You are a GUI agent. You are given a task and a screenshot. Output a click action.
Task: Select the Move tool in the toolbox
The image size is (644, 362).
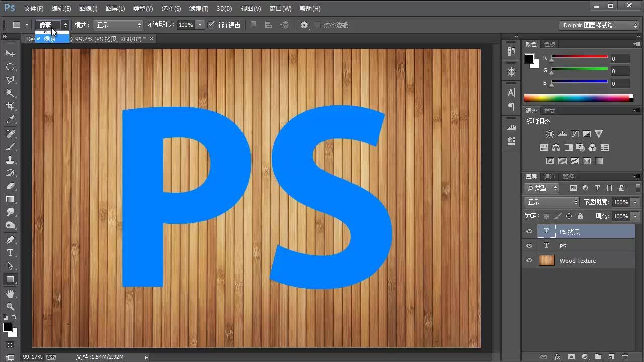(x=10, y=53)
